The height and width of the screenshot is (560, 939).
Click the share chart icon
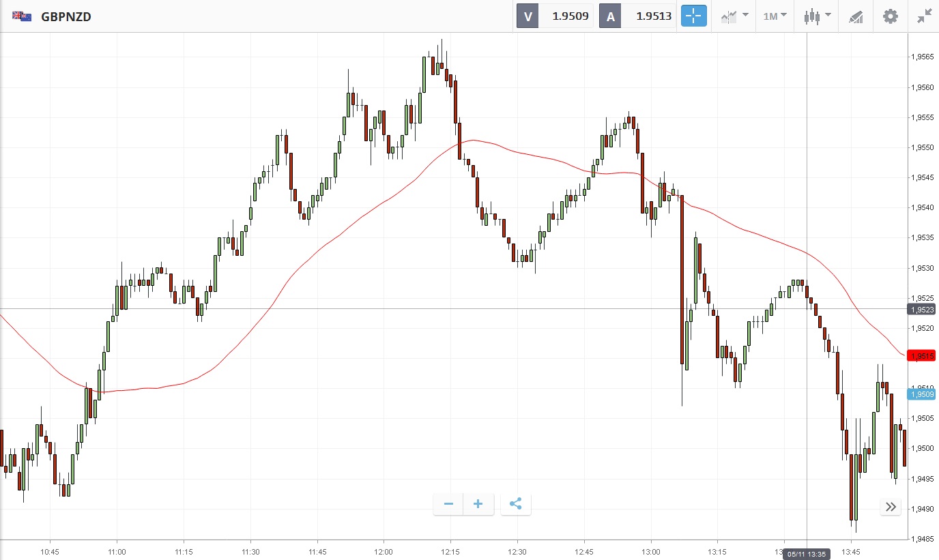(x=516, y=504)
